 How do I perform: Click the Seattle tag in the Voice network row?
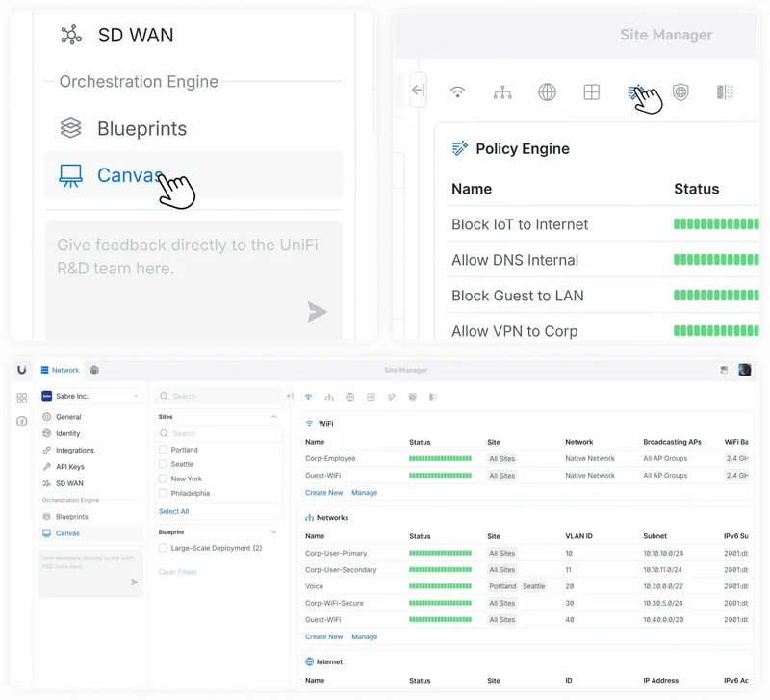[534, 586]
